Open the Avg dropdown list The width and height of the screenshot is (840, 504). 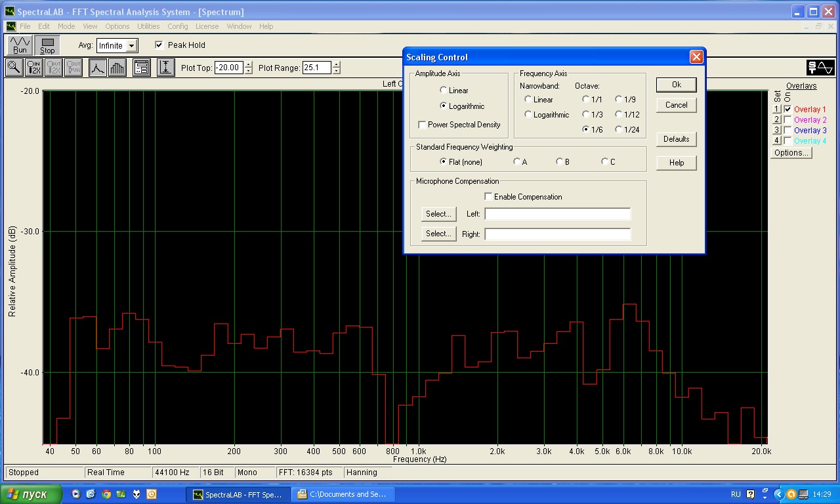[132, 46]
